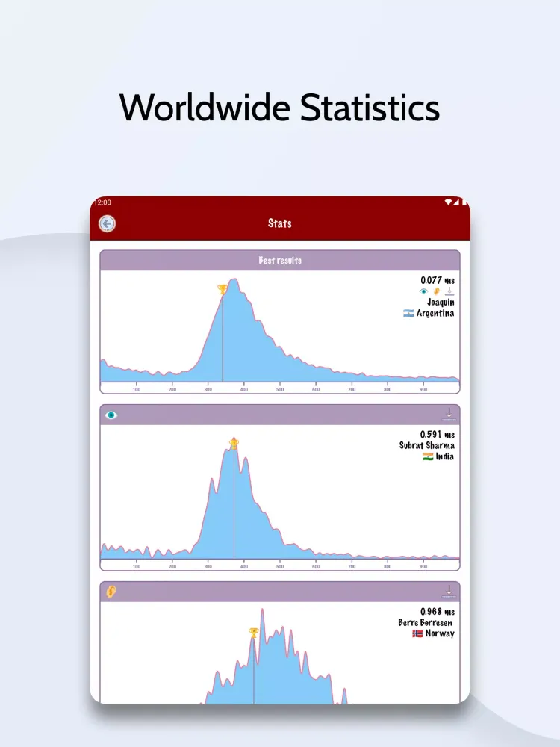560x747 pixels.
Task: Click the eye icon beside Joaquin's 0.077 ms result
Action: pos(424,291)
